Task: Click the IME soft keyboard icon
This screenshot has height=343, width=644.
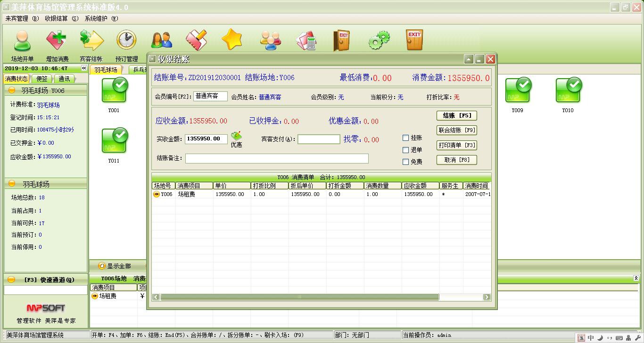Action: click(x=619, y=338)
